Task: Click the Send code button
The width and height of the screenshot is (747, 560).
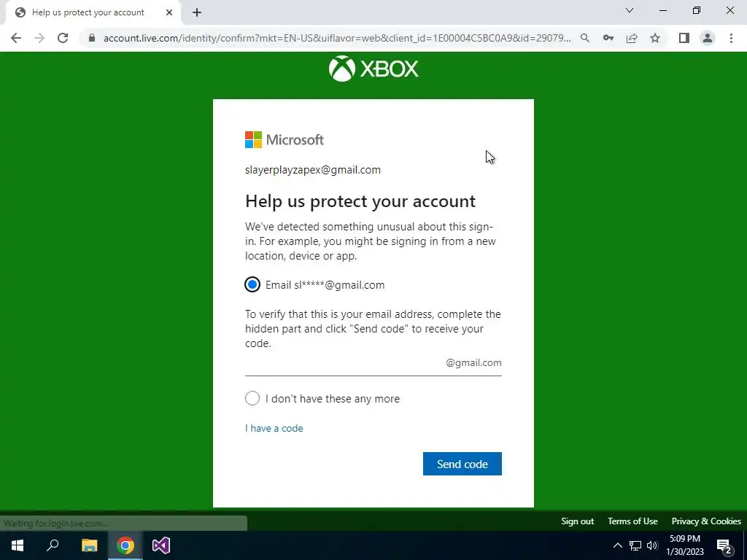Action: [x=462, y=464]
